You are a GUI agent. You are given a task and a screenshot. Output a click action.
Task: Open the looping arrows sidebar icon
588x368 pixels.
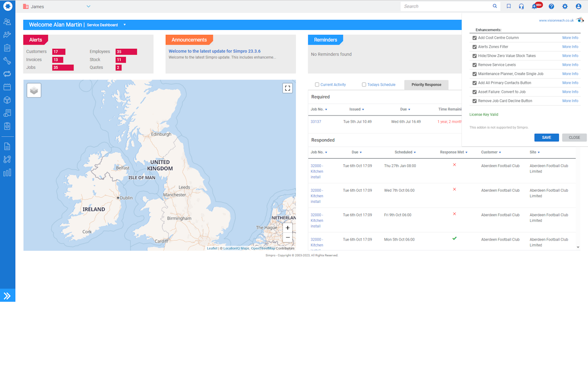(x=7, y=74)
